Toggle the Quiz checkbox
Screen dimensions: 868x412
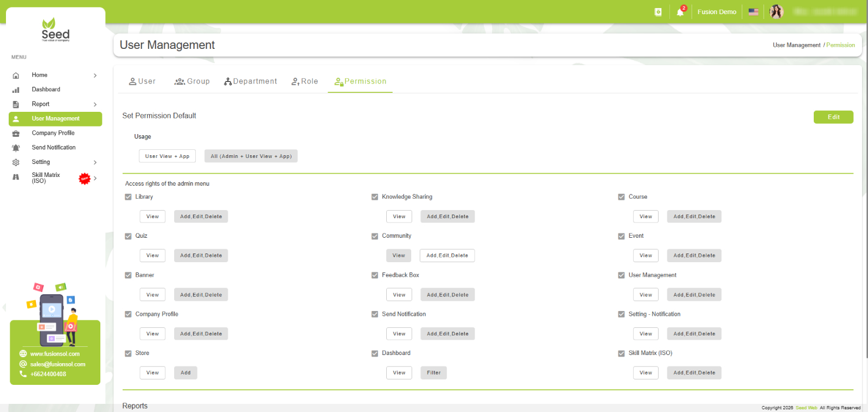coord(129,236)
